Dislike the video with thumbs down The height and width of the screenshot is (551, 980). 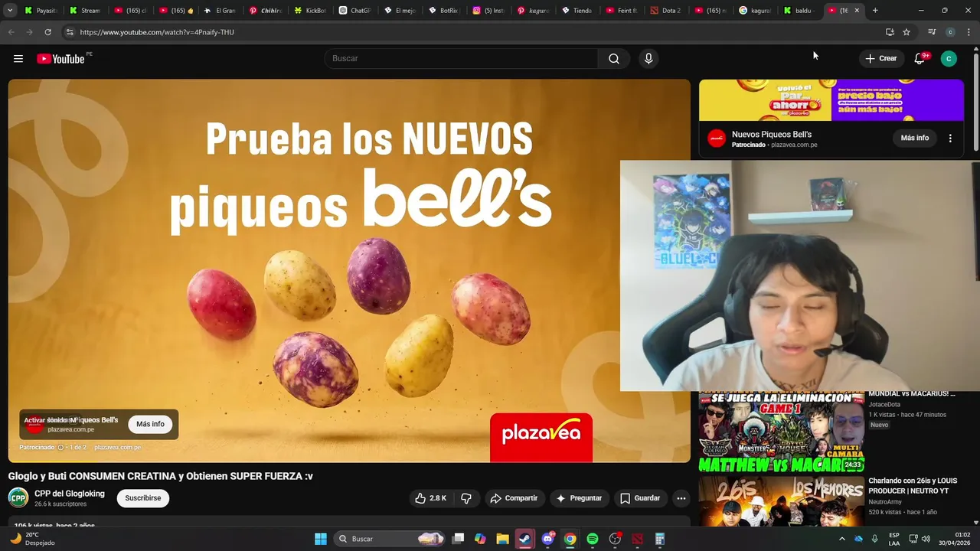466,498
